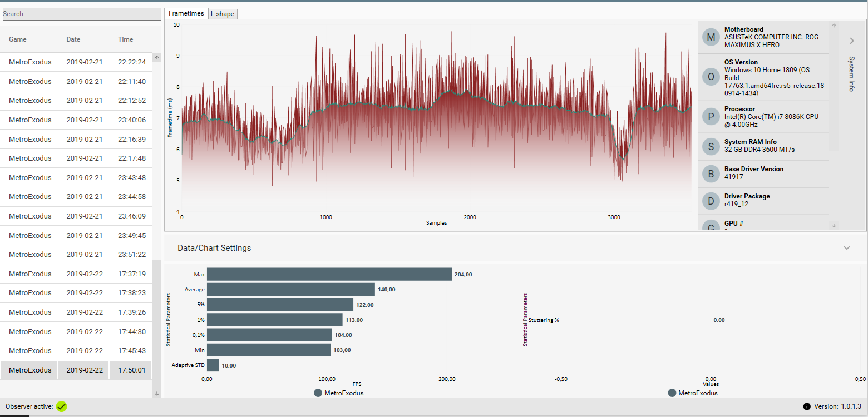
Task: Click the Windows 10 Home 1809 entry text
Action: point(775,82)
